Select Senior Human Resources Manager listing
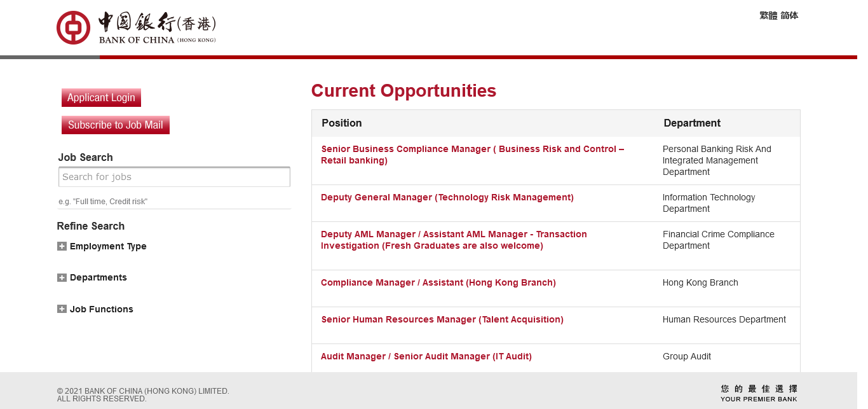The height and width of the screenshot is (409, 868). pos(442,320)
